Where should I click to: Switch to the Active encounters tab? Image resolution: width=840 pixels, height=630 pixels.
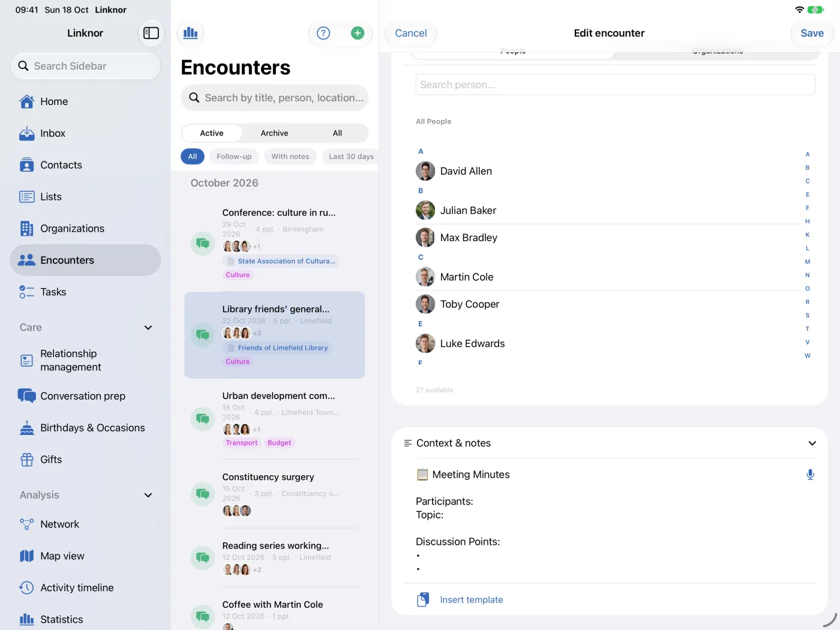pyautogui.click(x=212, y=133)
